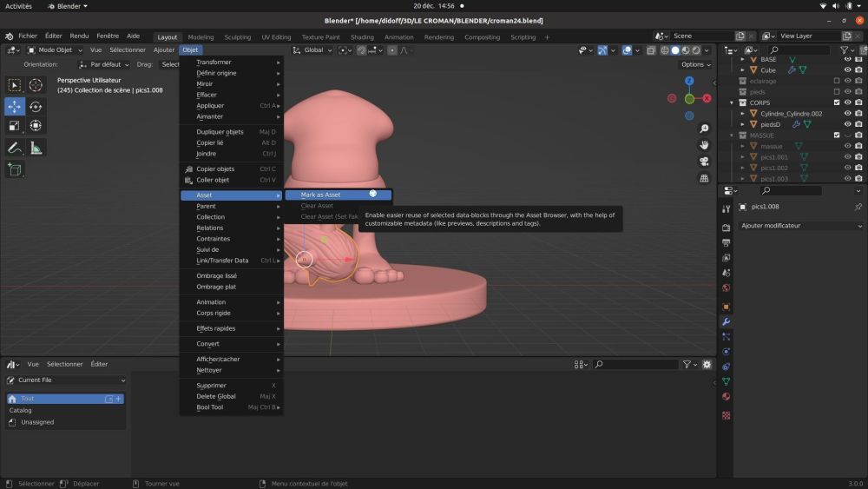Viewport: 868px width, 489px height.
Task: Open the Render properties tab icon
Action: 726,228
